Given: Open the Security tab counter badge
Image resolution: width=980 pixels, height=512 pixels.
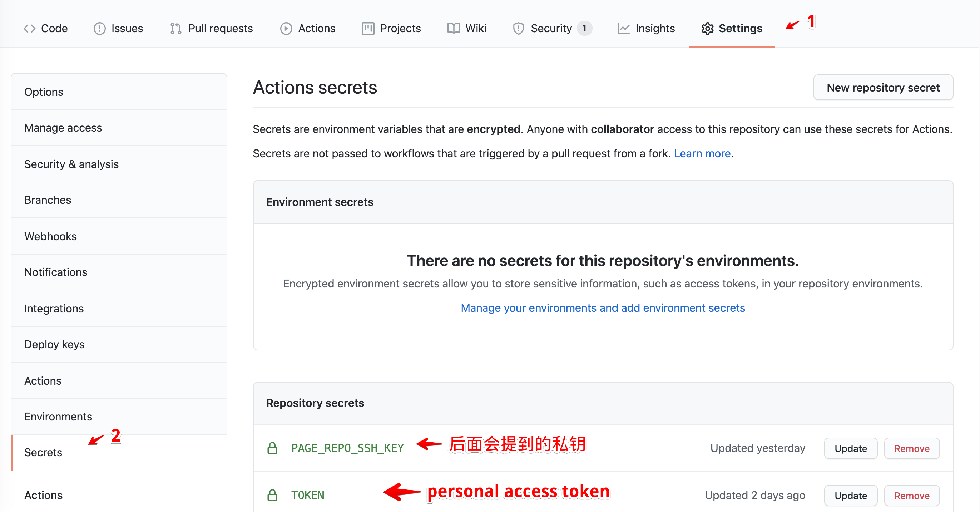Looking at the screenshot, I should [584, 29].
